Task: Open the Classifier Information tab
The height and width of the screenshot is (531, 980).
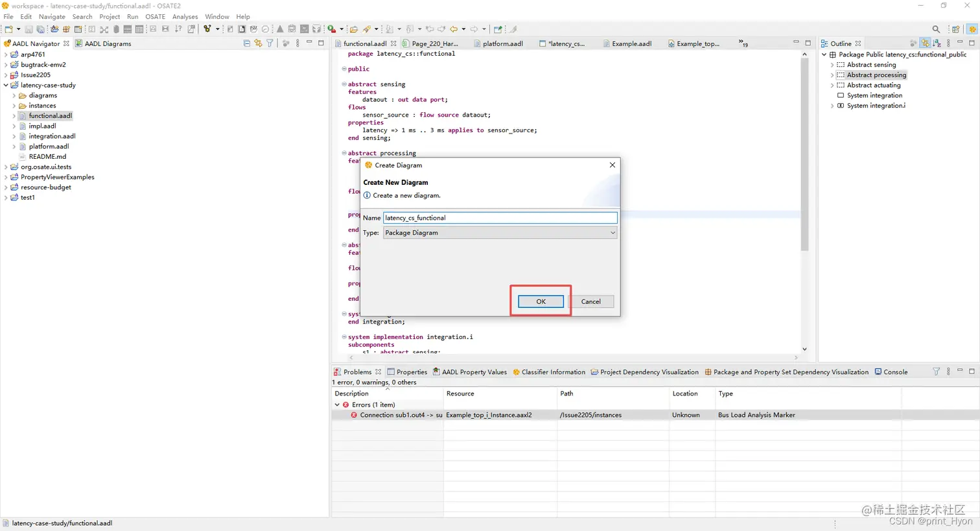Action: coord(548,372)
